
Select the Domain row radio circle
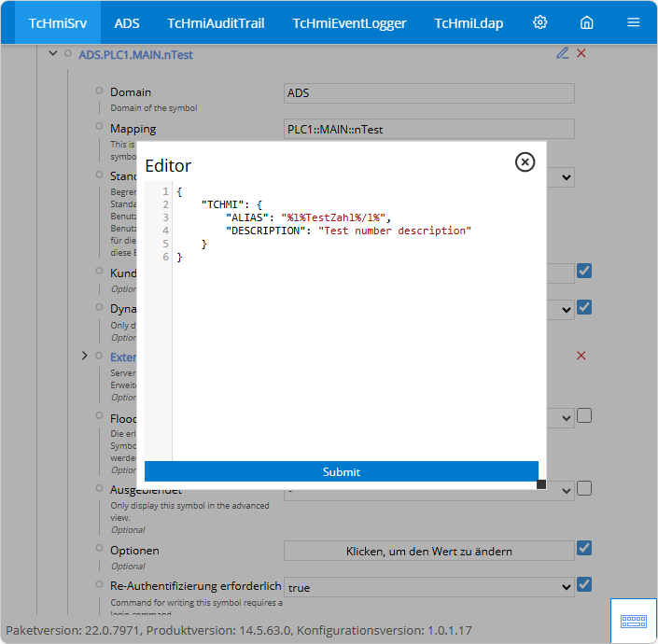point(99,91)
